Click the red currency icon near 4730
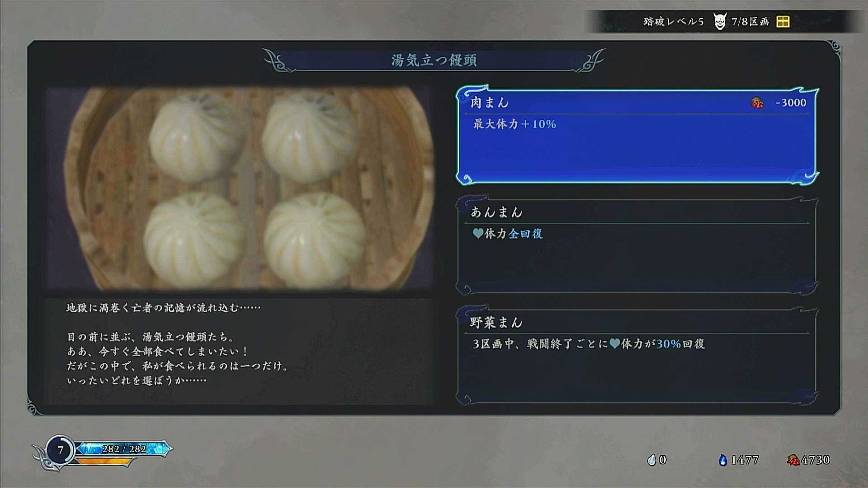 [793, 460]
